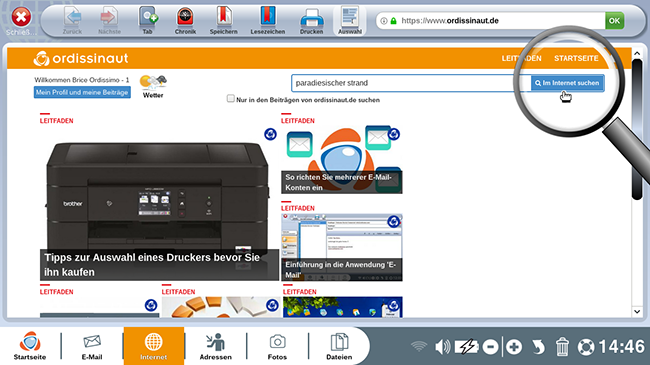Click the zoom-in plus icon
This screenshot has width=650, height=365.
tap(514, 347)
